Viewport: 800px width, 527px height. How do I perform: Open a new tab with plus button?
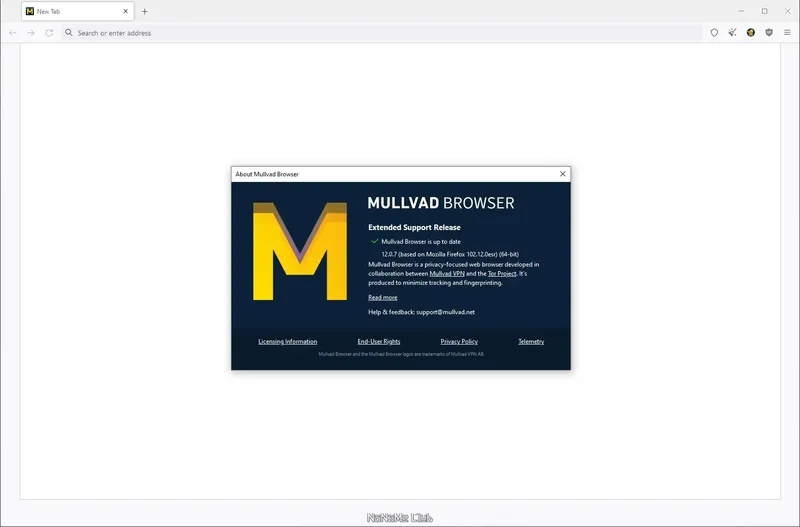click(x=144, y=11)
